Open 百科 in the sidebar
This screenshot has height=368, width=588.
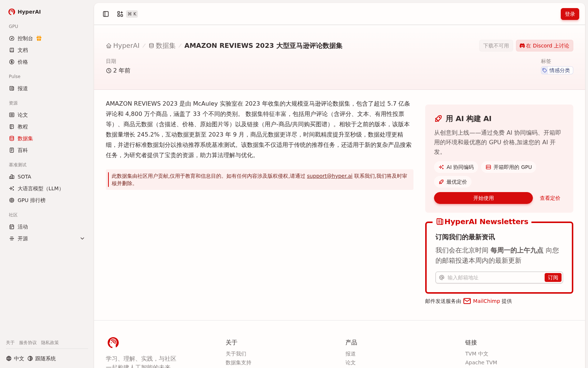tap(23, 150)
